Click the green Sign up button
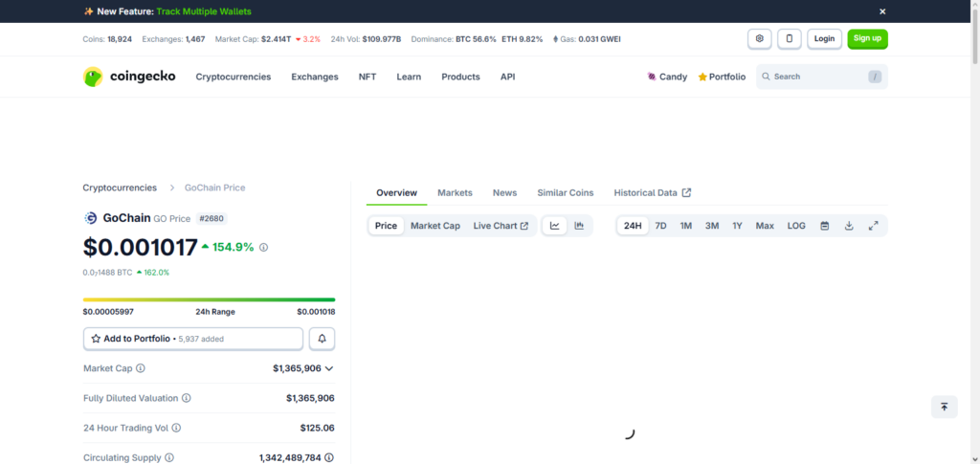The height and width of the screenshot is (464, 980). [x=867, y=39]
